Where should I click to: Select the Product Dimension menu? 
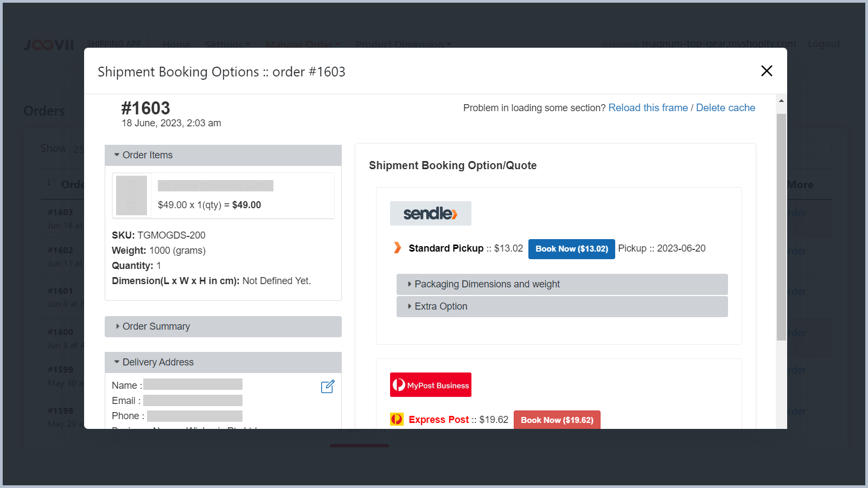403,44
